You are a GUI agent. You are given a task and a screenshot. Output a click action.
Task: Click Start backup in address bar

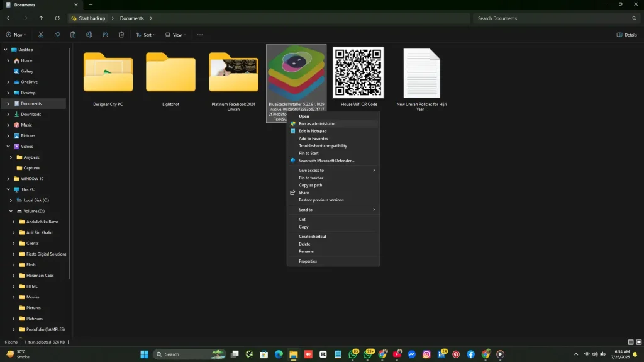(x=88, y=18)
